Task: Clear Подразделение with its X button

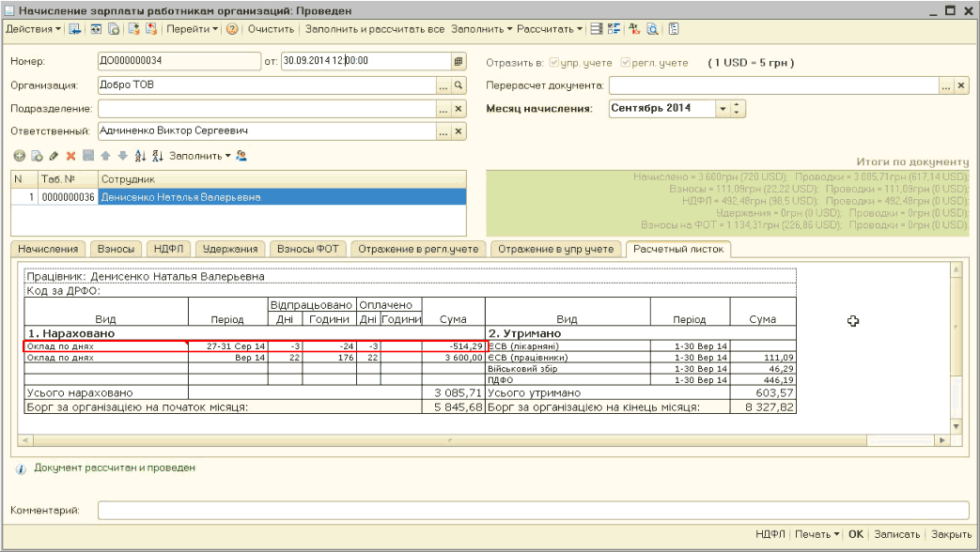Action: 459,109
